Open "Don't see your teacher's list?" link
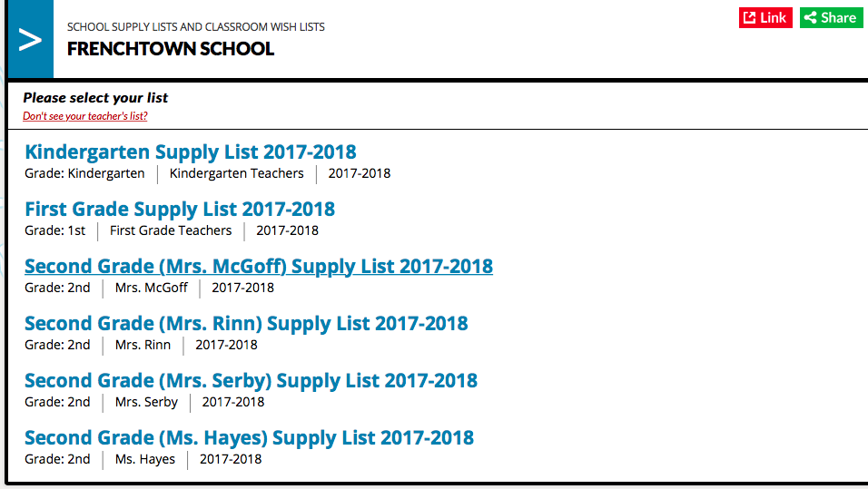Image resolution: width=868 pixels, height=489 pixels. pyautogui.click(x=85, y=115)
